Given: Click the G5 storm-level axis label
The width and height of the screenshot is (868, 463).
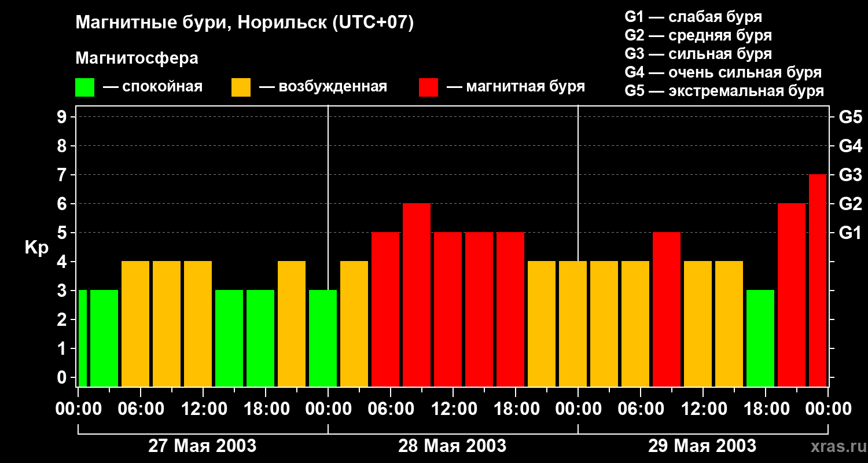Looking at the screenshot, I should (x=850, y=117).
